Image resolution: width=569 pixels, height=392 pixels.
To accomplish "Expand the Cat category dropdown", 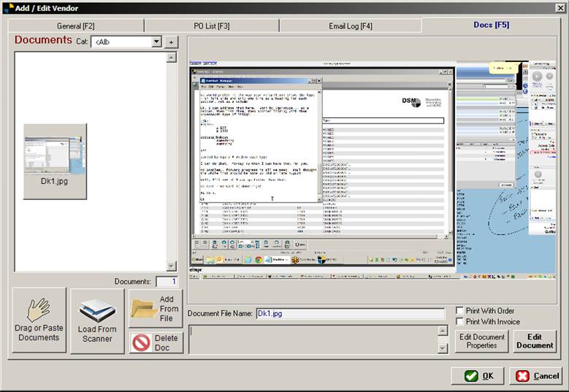I will tap(156, 42).
